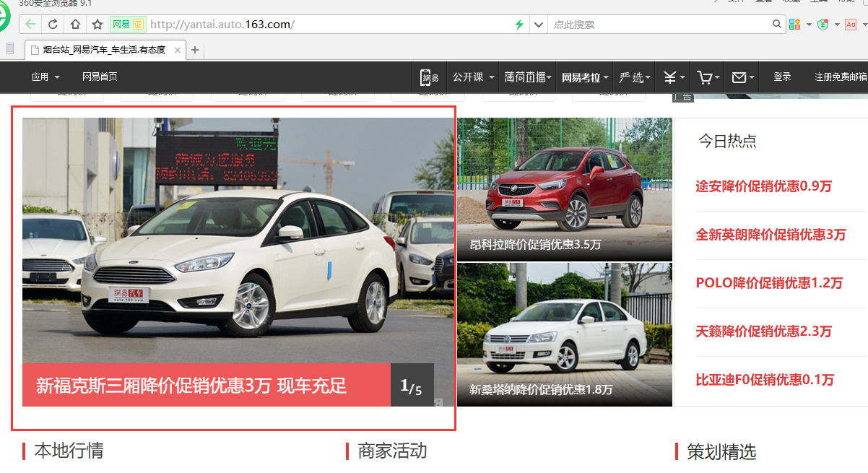Open a new tab with the plus button

coord(194,50)
